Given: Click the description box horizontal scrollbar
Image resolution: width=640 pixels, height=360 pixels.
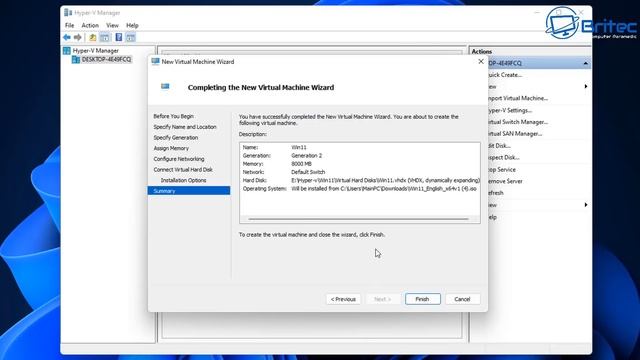Looking at the screenshot, I should tap(358, 219).
